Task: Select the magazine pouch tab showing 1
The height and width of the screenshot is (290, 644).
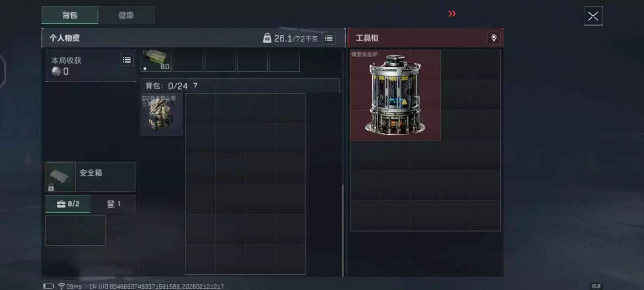Action: (x=114, y=204)
